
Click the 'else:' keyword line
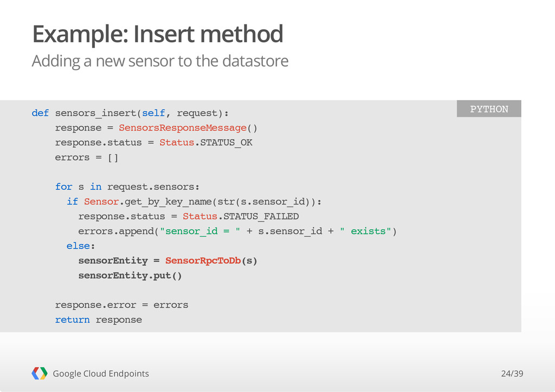coord(81,246)
